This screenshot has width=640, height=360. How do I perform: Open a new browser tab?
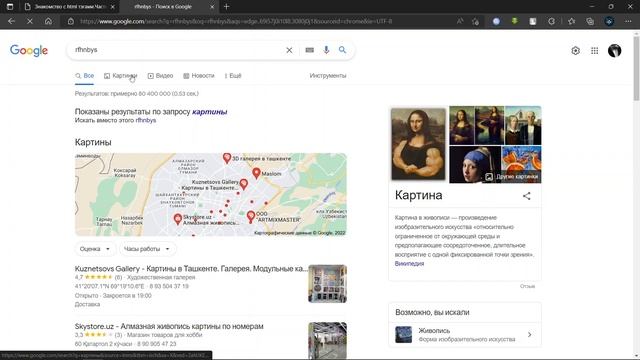point(227,7)
